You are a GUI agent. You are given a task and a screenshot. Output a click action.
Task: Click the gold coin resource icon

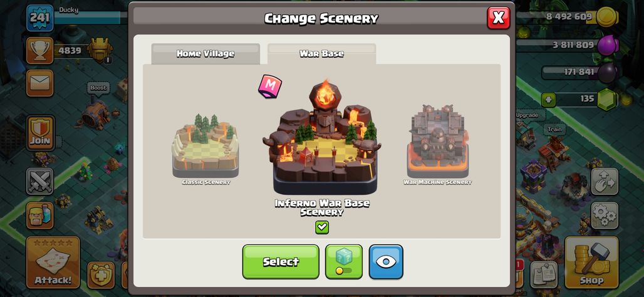point(608,18)
